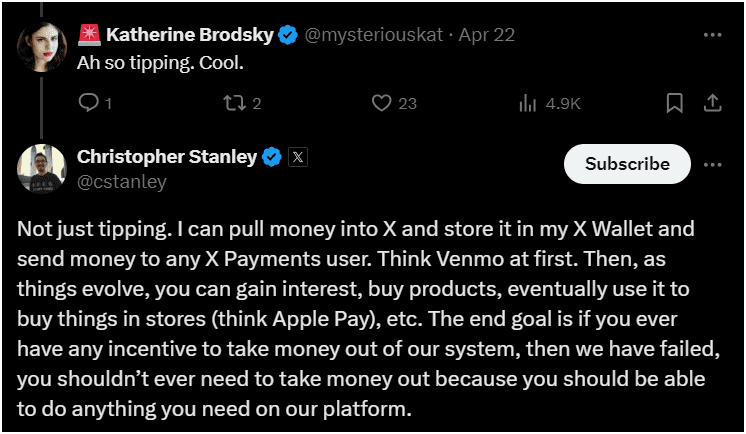View analytics for the 4.9K views tweet
746x434 pixels.
click(527, 103)
